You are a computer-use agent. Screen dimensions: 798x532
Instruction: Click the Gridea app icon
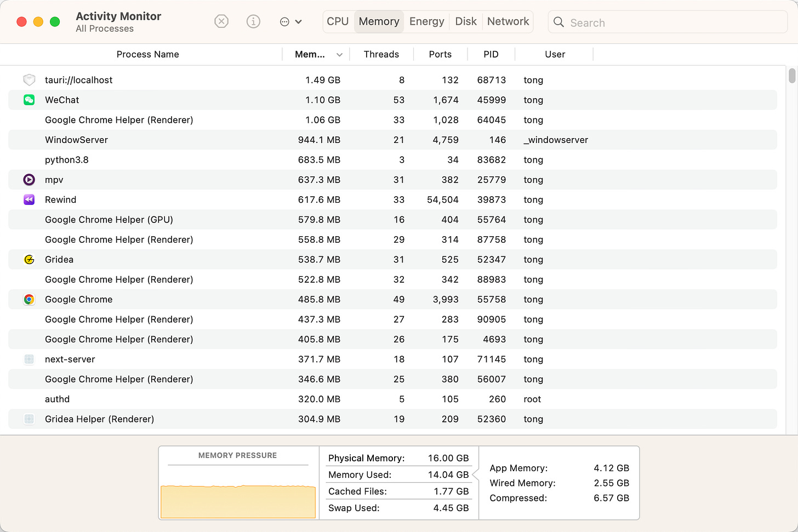click(29, 260)
